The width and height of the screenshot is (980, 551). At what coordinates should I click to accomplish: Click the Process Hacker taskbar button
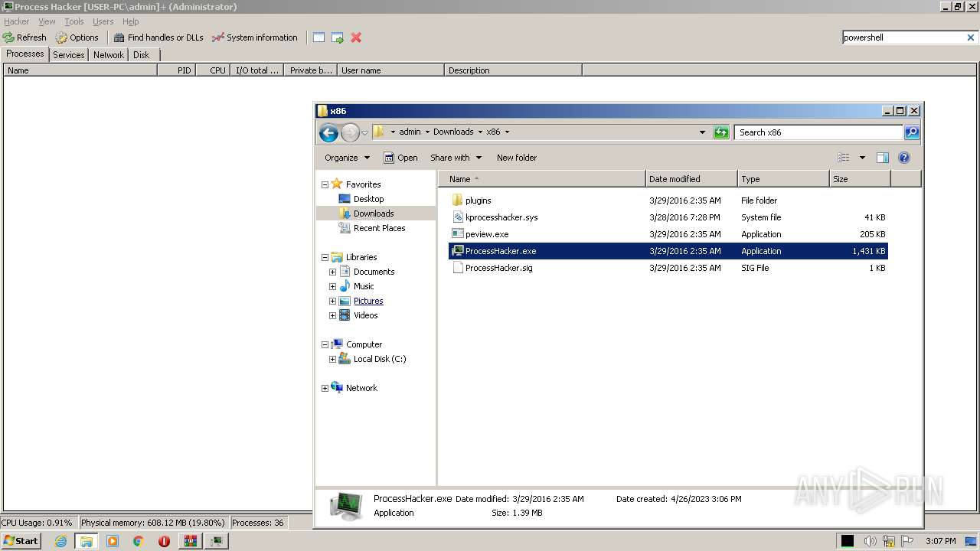[x=217, y=541]
